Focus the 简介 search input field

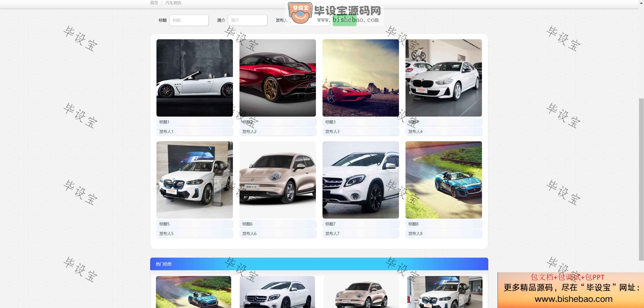click(x=248, y=20)
